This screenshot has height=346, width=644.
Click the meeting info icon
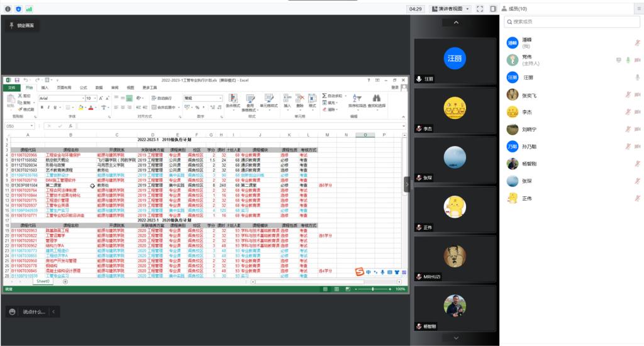(8, 9)
